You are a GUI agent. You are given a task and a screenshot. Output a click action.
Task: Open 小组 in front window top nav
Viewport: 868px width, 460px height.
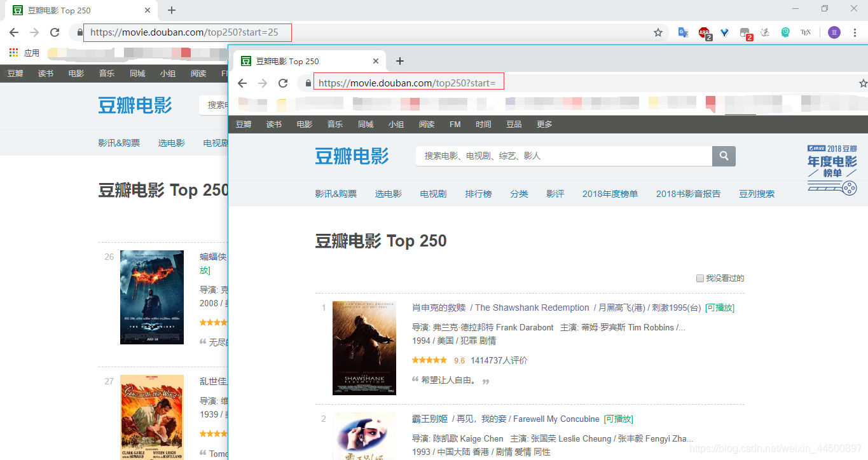396,125
